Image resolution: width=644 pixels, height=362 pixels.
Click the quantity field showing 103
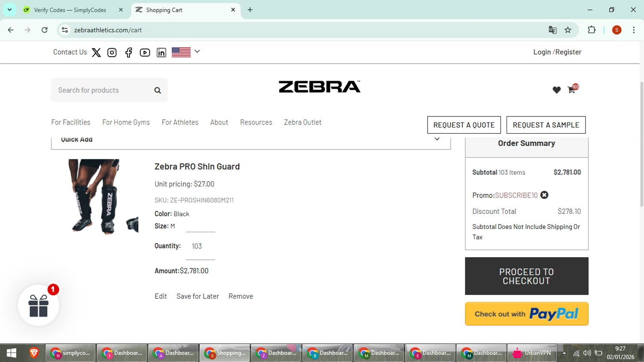coord(200,246)
